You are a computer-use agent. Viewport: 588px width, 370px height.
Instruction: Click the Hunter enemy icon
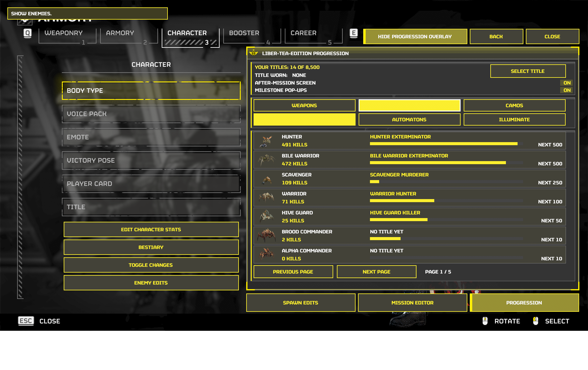[266, 141]
